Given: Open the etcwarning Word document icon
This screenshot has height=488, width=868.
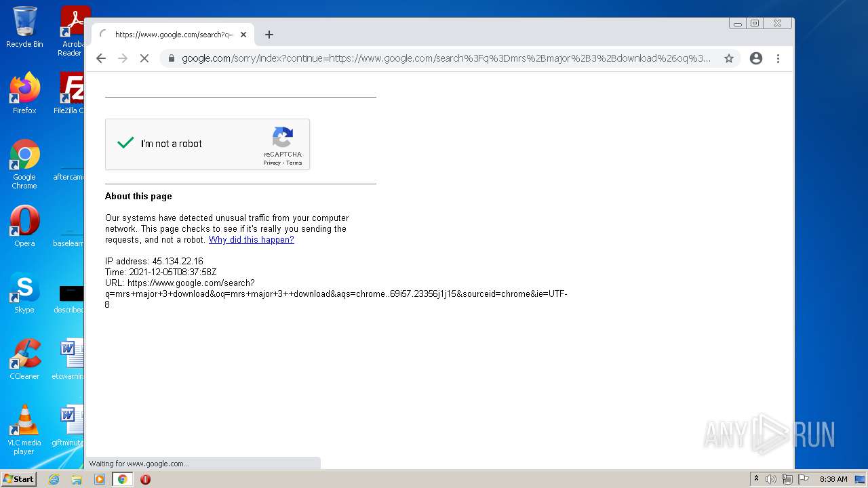Looking at the screenshot, I should [69, 359].
